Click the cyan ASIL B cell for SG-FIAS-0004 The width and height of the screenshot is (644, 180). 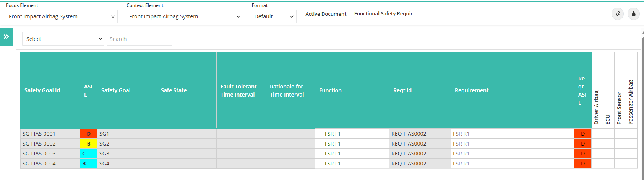89,164
